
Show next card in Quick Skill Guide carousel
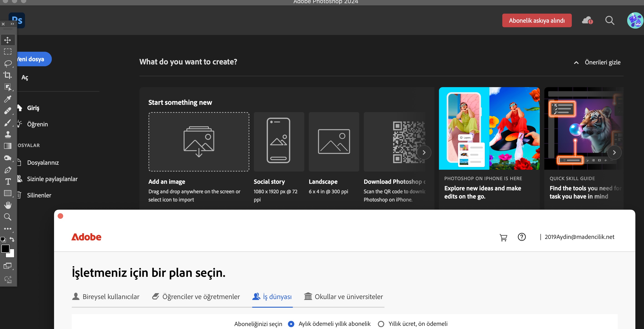pos(614,152)
